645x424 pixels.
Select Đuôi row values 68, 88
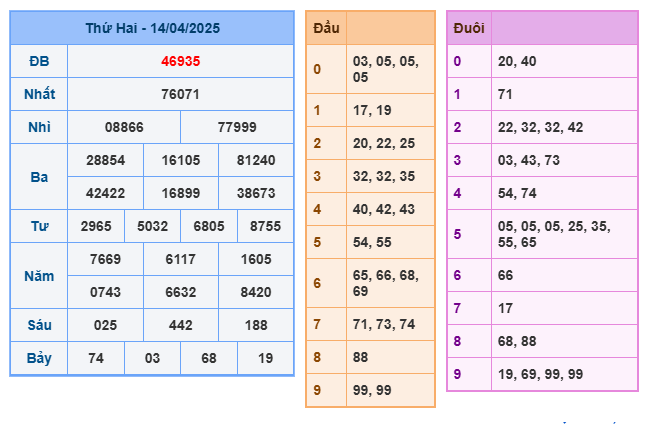point(517,341)
